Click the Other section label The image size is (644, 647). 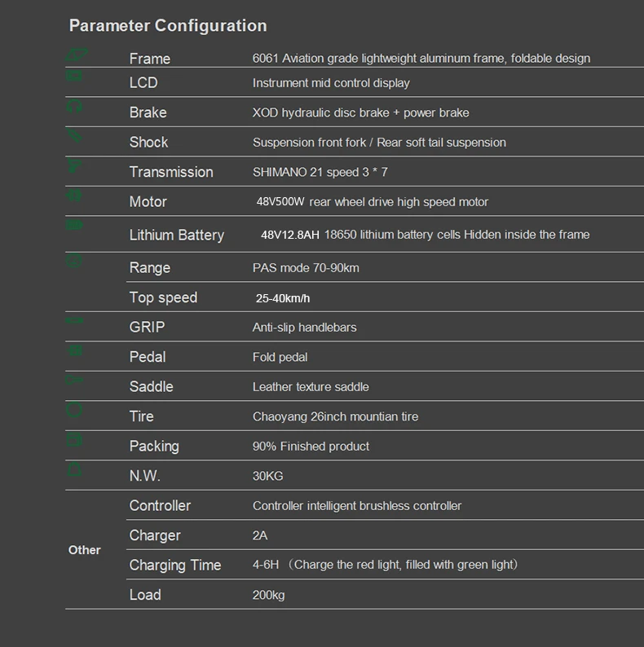(85, 550)
